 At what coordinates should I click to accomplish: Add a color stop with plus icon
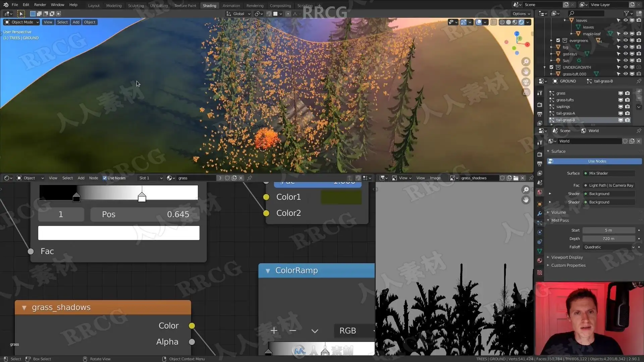click(274, 331)
